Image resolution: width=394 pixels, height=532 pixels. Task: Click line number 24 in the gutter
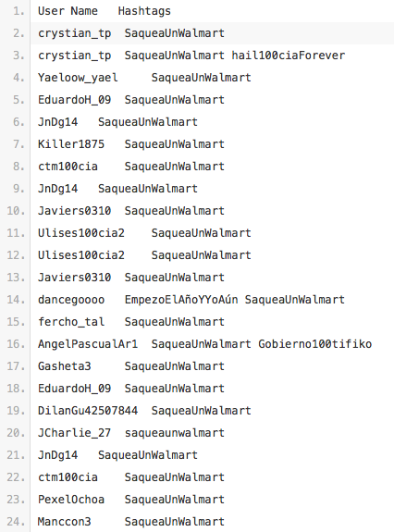[x=16, y=522]
